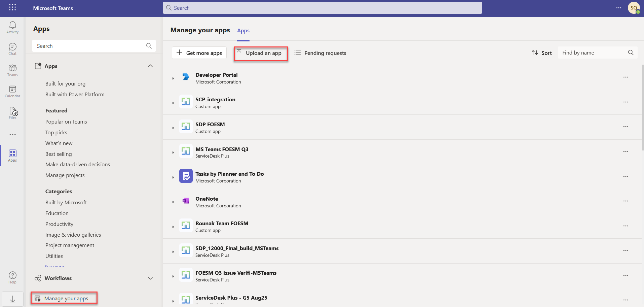Viewport: 644px width, 307px height.
Task: Click the download icon at bottom left
Action: point(12,299)
